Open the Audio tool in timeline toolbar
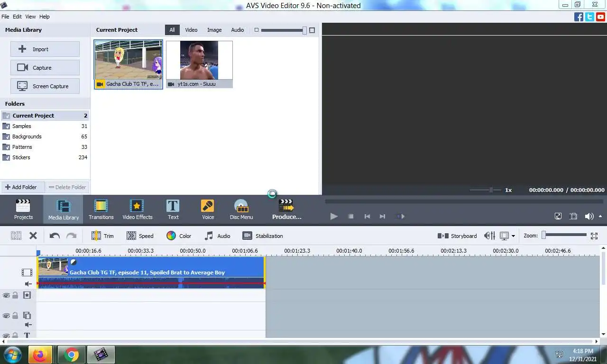Viewport: 607px width, 364px height. (217, 236)
